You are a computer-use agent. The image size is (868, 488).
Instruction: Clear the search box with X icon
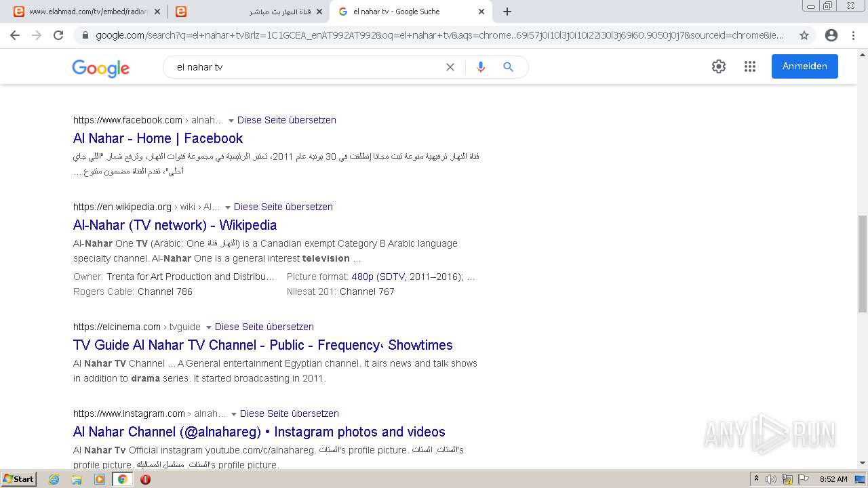[x=450, y=67]
